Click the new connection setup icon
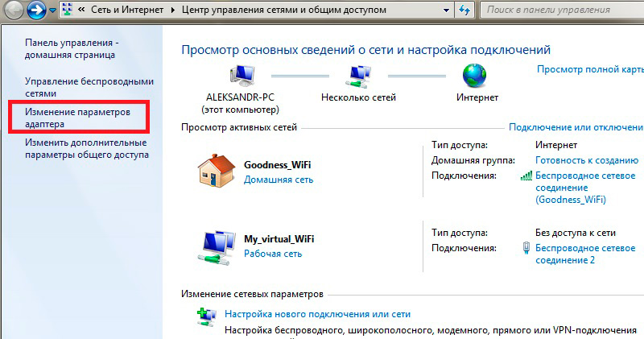This screenshot has height=339, width=644. 207,316
